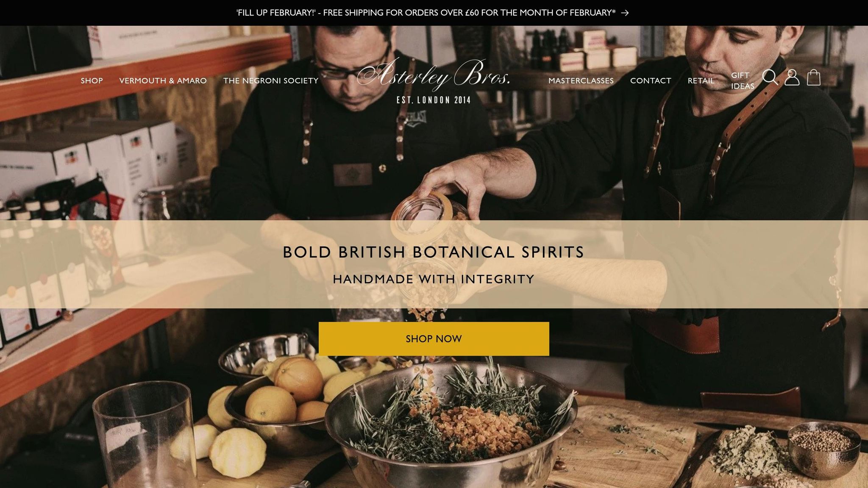Open the Retail navigation link
The width and height of the screenshot is (868, 488).
[701, 80]
